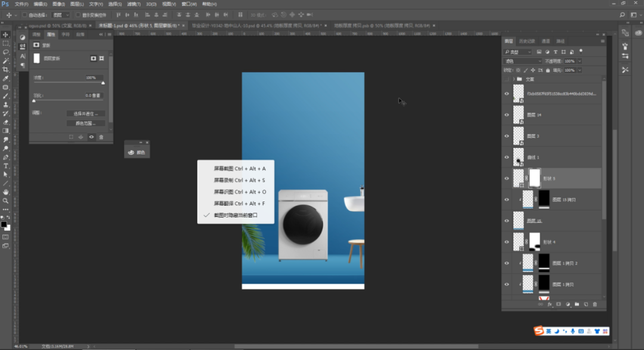Click the 选择并遮住 button
This screenshot has height=350, width=644.
(85, 113)
